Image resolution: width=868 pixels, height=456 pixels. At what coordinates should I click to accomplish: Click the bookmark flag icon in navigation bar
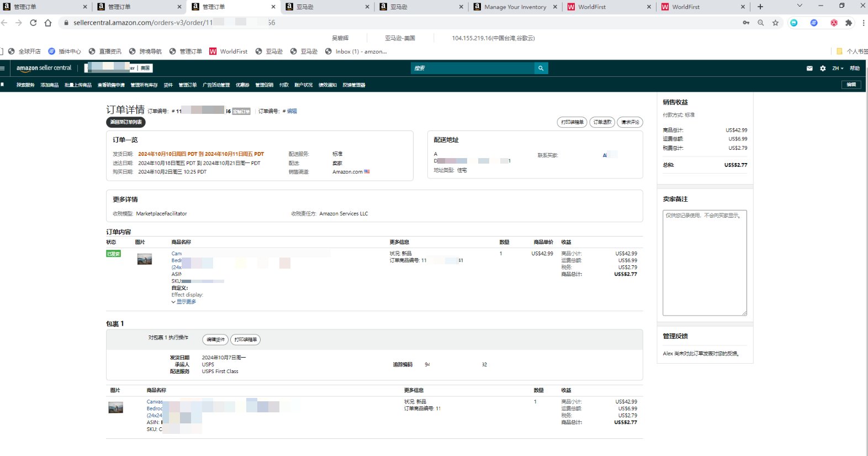(3, 85)
